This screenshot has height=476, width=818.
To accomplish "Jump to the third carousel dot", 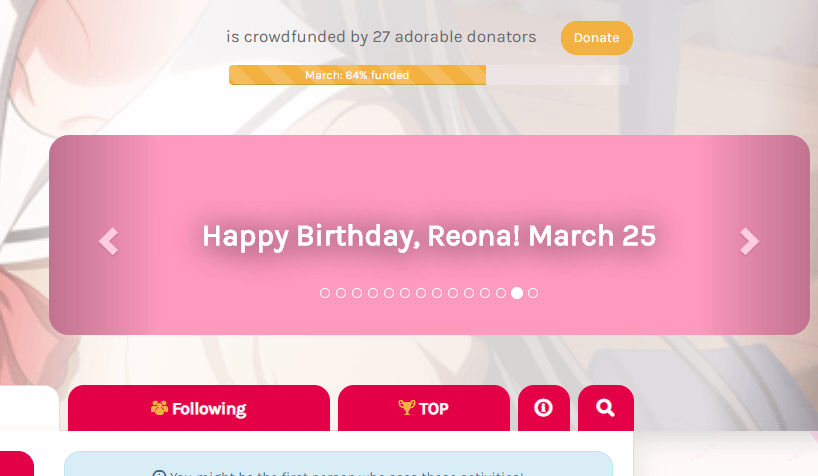I will 357,293.
